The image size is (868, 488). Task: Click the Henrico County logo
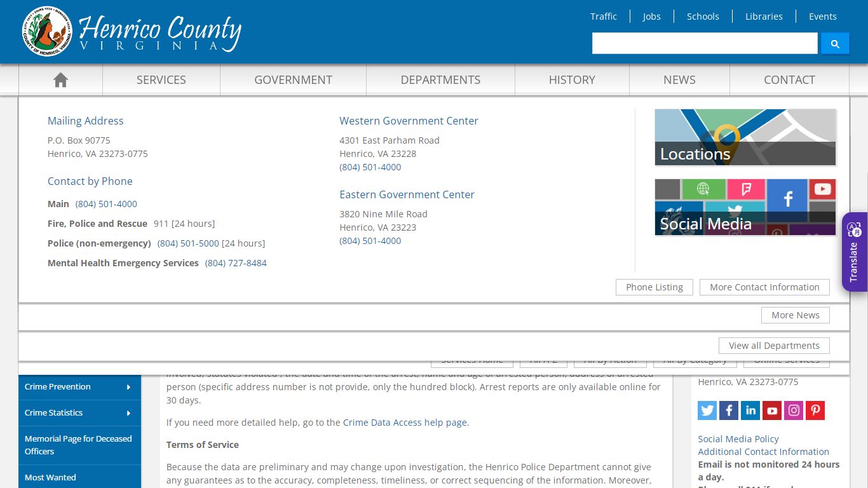pos(132,31)
